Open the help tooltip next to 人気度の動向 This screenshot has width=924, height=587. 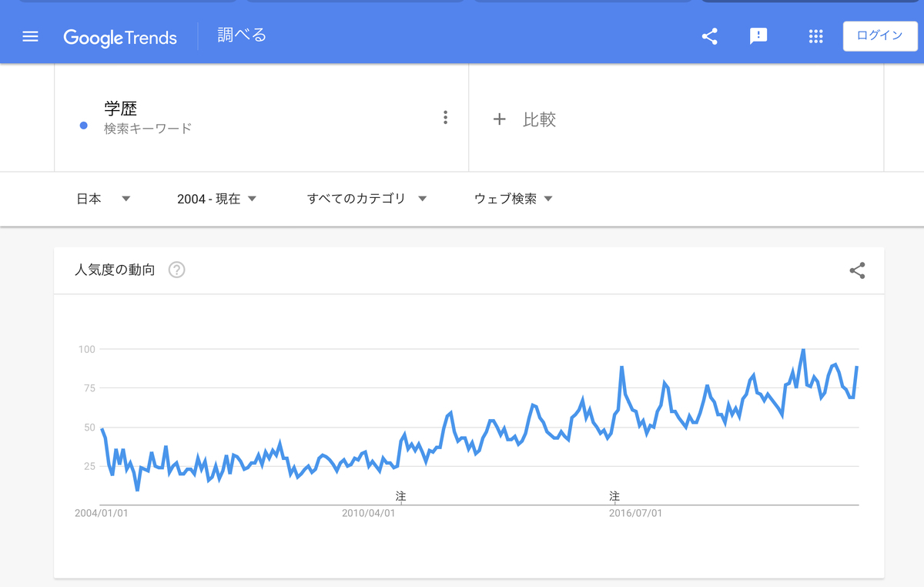(176, 270)
